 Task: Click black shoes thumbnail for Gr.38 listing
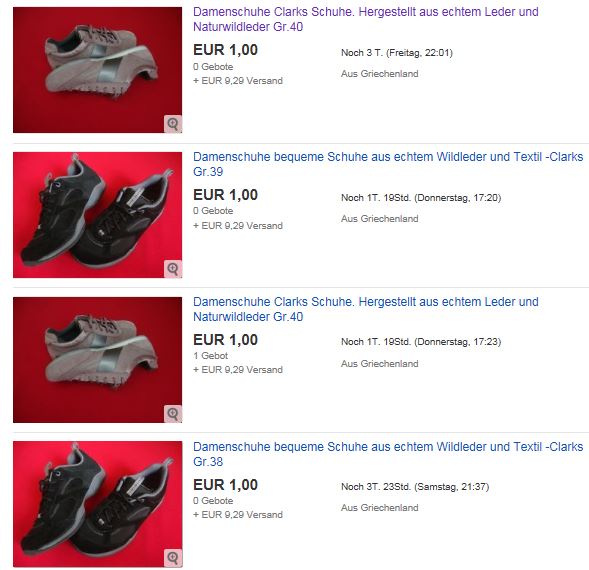pyautogui.click(x=97, y=504)
